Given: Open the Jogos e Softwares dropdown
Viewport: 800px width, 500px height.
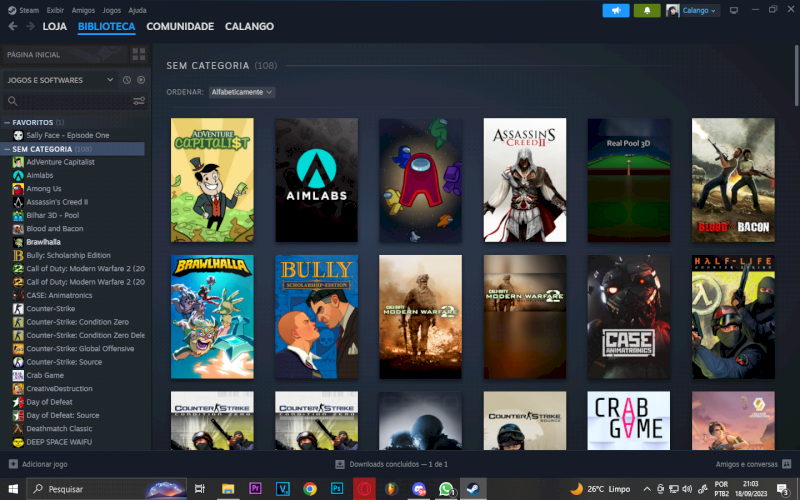Looking at the screenshot, I should point(60,80).
